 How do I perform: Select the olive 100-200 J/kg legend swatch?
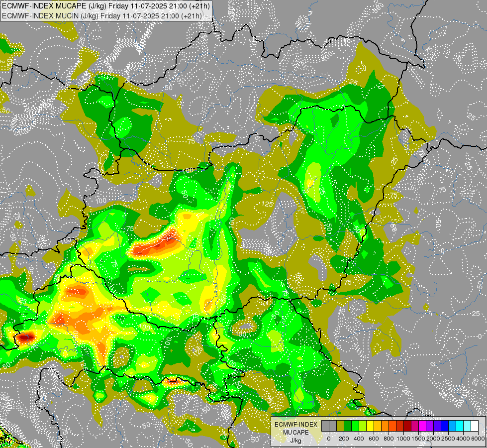tap(340, 426)
